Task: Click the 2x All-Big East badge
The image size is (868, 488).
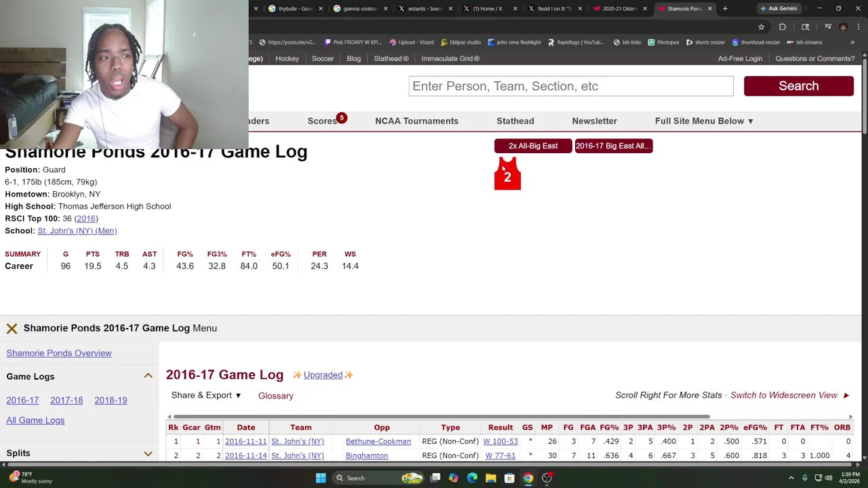Action: point(533,146)
